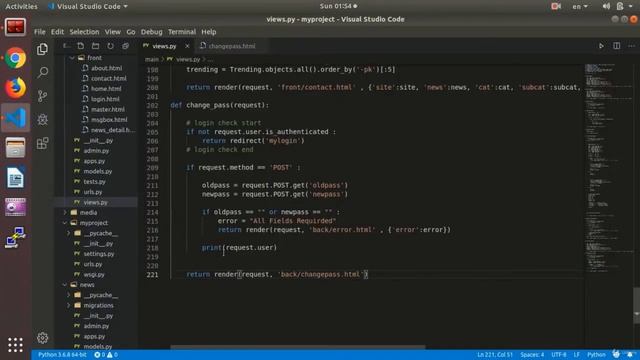Collapse the news folder
This screenshot has height=360, width=640.
[x=65, y=284]
